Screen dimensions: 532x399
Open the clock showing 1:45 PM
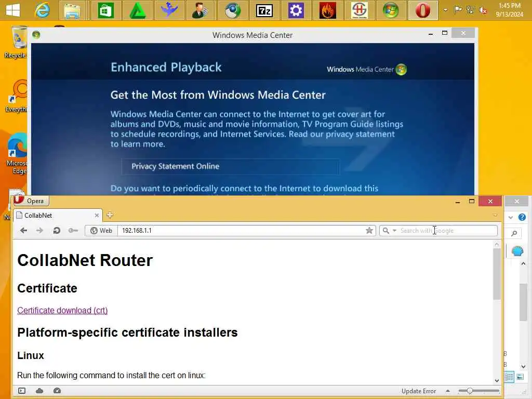coord(509,10)
